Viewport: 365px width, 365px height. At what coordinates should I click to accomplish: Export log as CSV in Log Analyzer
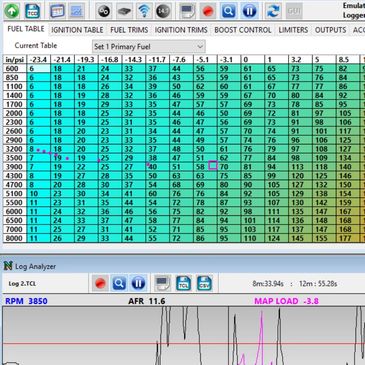204,283
